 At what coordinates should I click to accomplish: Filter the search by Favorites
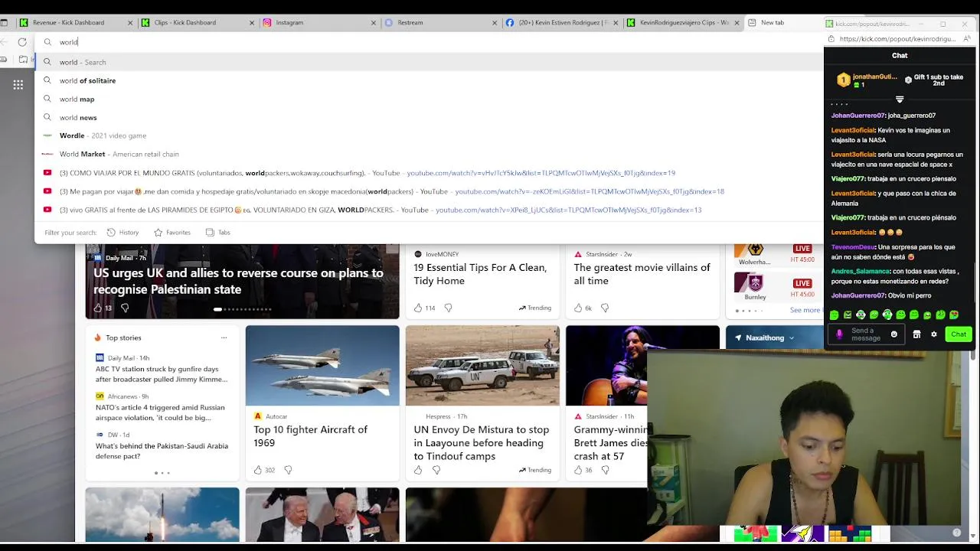coord(172,233)
